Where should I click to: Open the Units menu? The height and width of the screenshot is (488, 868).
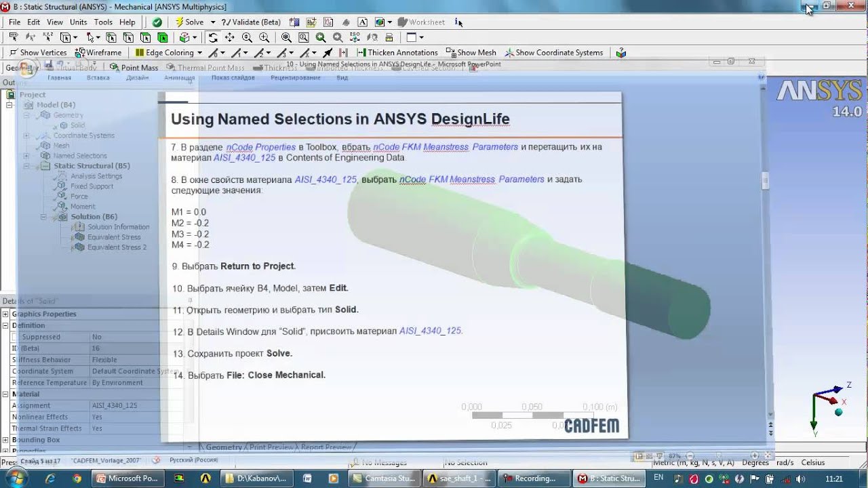point(78,22)
